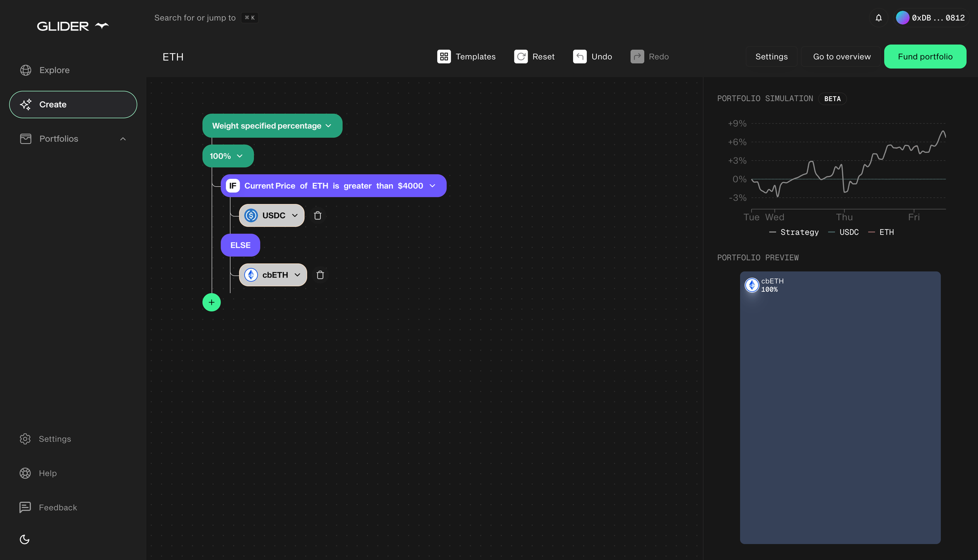Image resolution: width=978 pixels, height=560 pixels.
Task: Open the 100% weight dropdown
Action: click(227, 156)
